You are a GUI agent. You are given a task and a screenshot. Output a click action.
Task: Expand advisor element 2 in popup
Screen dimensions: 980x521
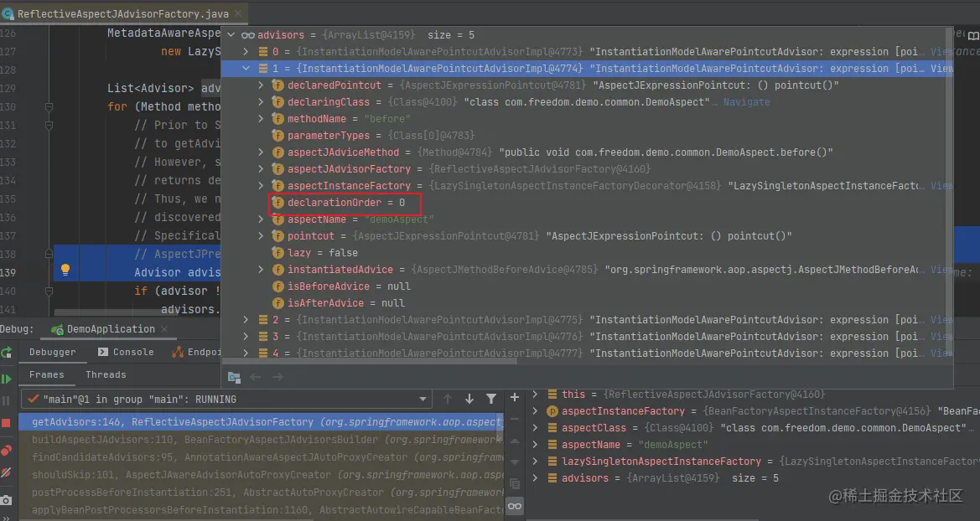point(246,320)
